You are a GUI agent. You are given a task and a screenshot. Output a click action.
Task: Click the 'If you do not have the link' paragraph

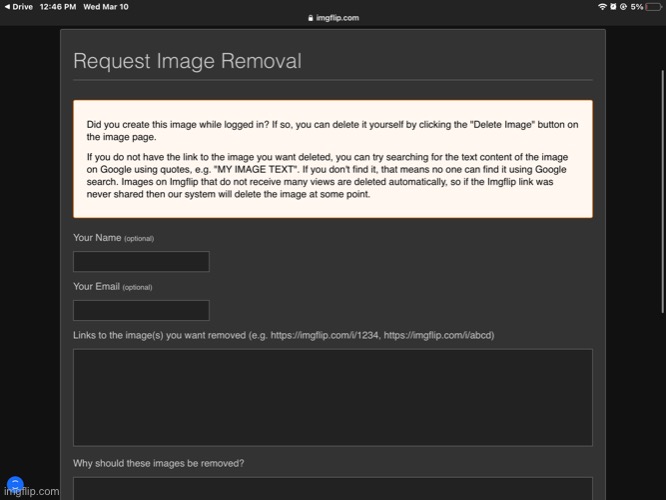coord(327,175)
